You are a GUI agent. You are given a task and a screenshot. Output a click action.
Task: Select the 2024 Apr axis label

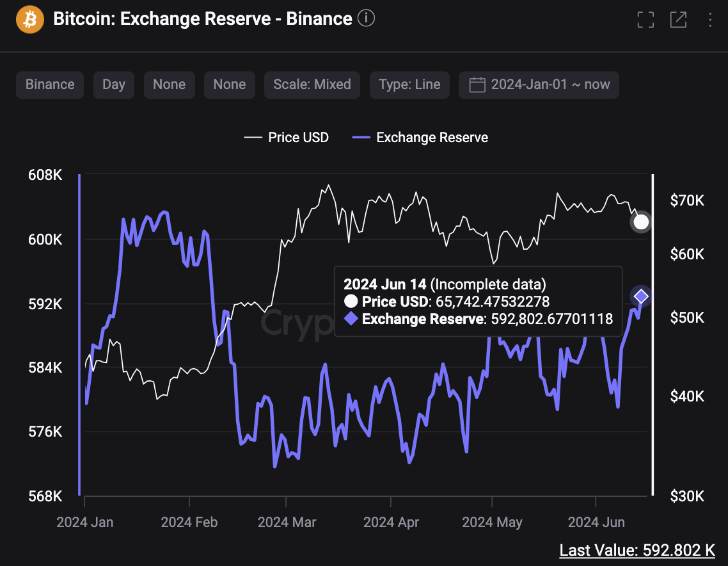(x=391, y=522)
